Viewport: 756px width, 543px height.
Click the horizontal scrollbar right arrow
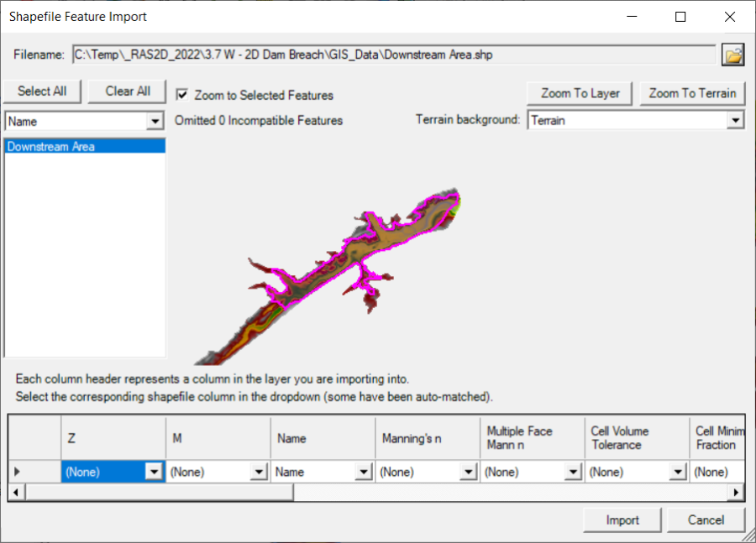click(736, 493)
